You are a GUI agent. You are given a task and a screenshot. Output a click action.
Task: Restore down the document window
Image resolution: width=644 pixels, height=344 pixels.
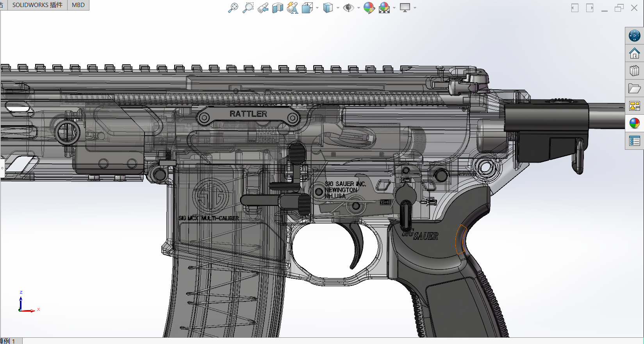[619, 8]
